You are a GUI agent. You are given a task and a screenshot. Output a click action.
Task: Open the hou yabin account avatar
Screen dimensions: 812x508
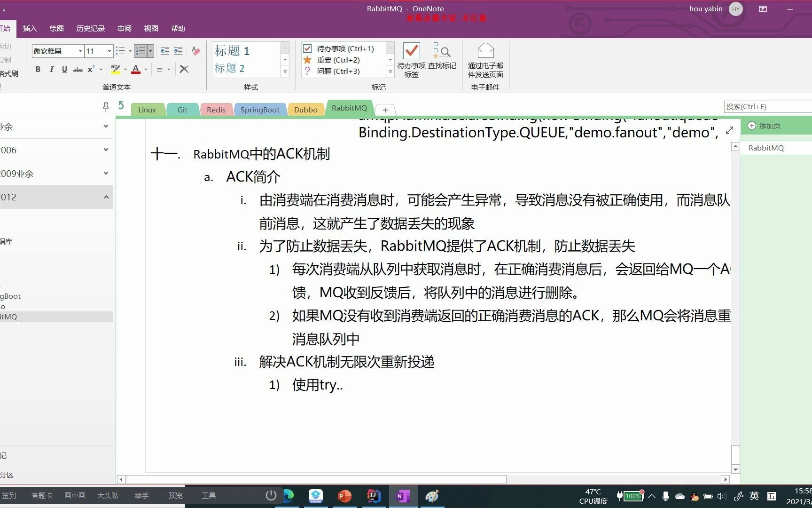(736, 9)
